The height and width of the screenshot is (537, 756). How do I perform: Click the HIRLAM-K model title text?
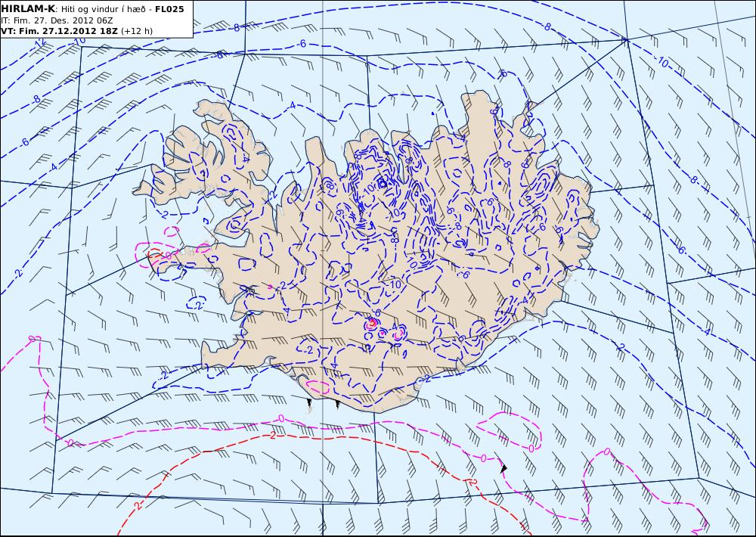29,8
